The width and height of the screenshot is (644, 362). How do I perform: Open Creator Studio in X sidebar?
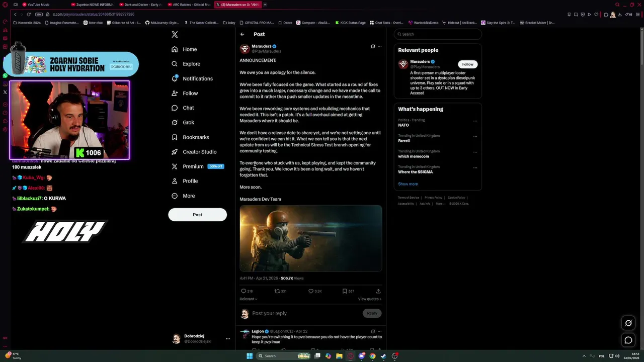tap(194, 152)
